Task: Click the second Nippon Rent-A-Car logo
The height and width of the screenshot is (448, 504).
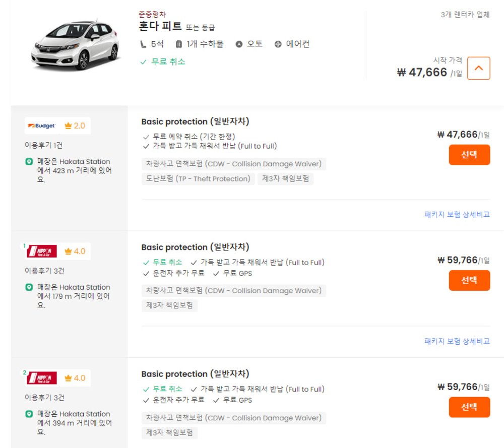Action: [x=42, y=377]
